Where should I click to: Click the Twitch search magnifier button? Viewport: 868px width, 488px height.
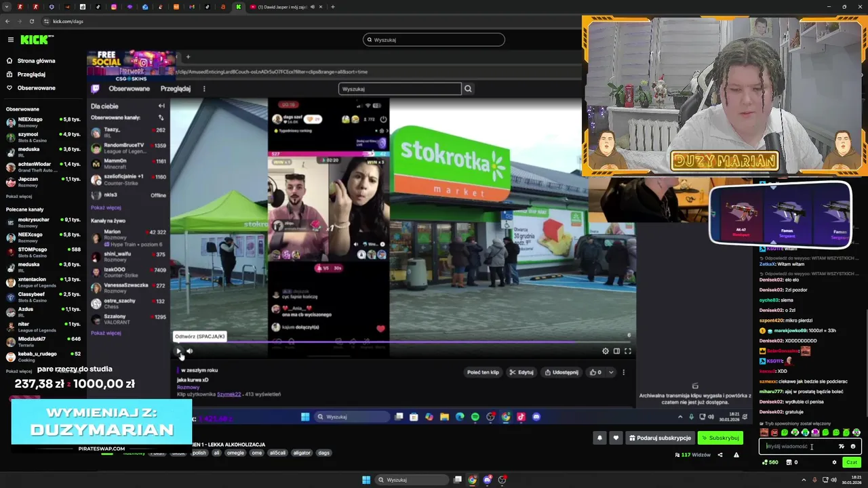pos(468,89)
